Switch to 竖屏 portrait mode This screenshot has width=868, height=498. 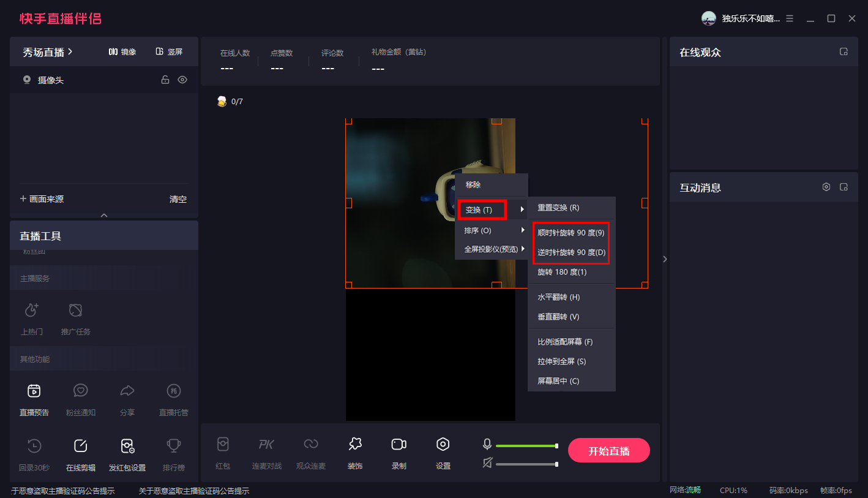point(169,52)
